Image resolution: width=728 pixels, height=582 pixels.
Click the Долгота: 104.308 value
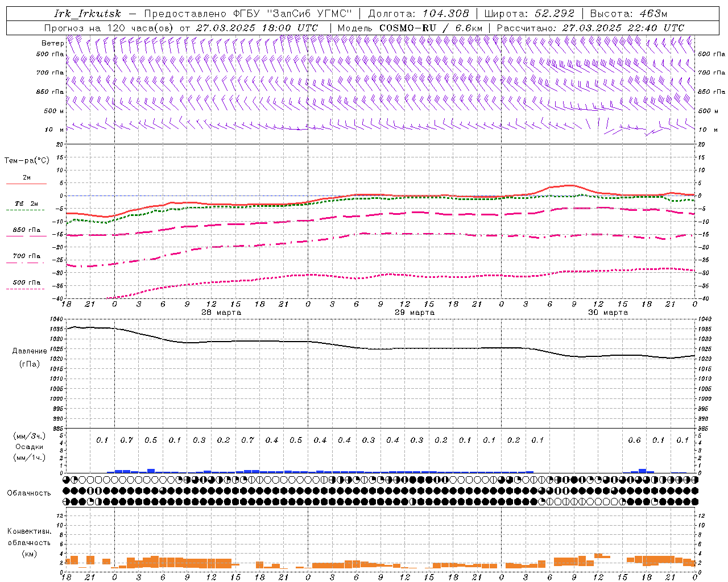[x=419, y=14]
